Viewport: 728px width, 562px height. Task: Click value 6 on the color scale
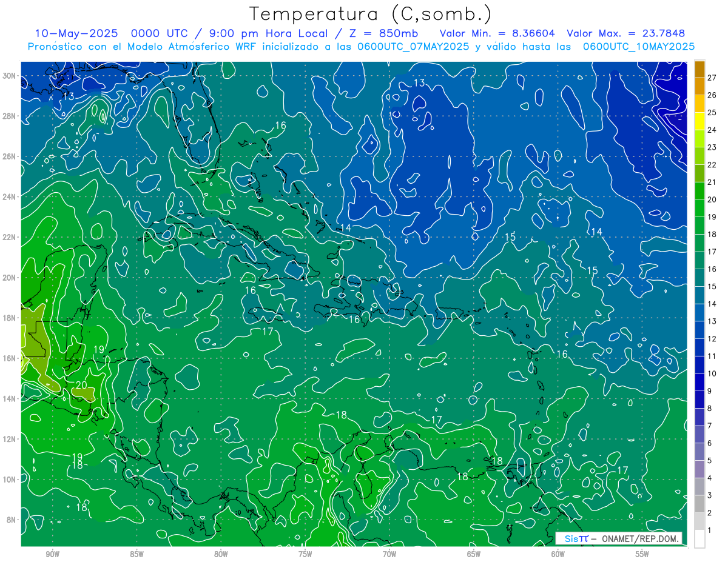[x=710, y=443]
